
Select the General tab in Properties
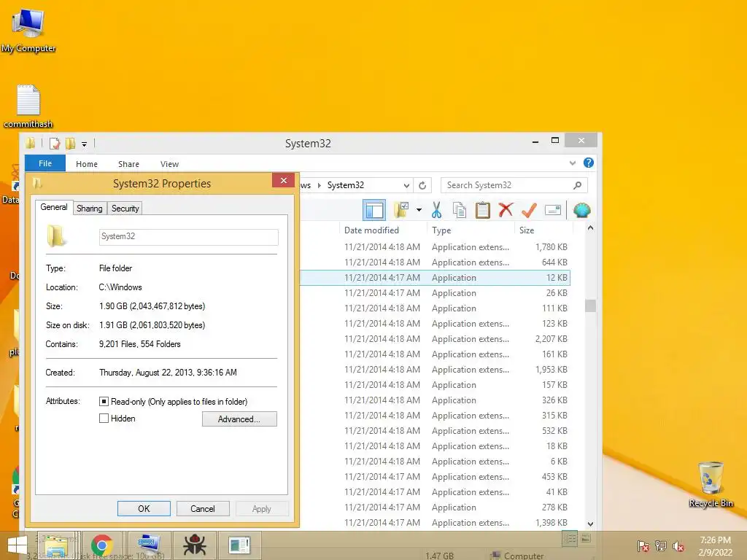[54, 207]
